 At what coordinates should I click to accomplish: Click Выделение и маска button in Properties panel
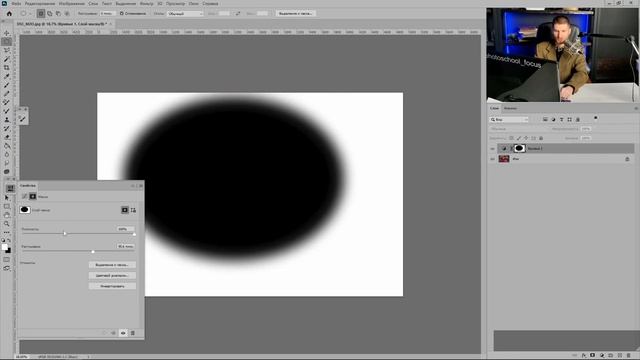coord(112,265)
